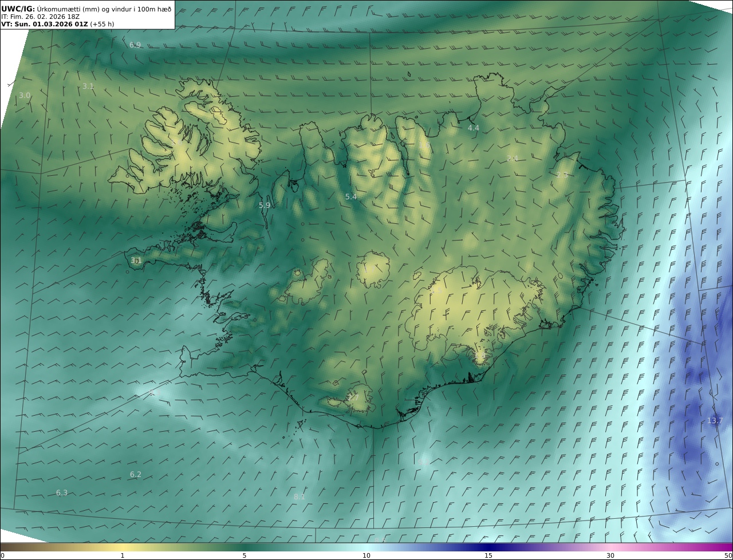The image size is (733, 560).
Task: Click the 6.3 value label
Action: coord(62,492)
